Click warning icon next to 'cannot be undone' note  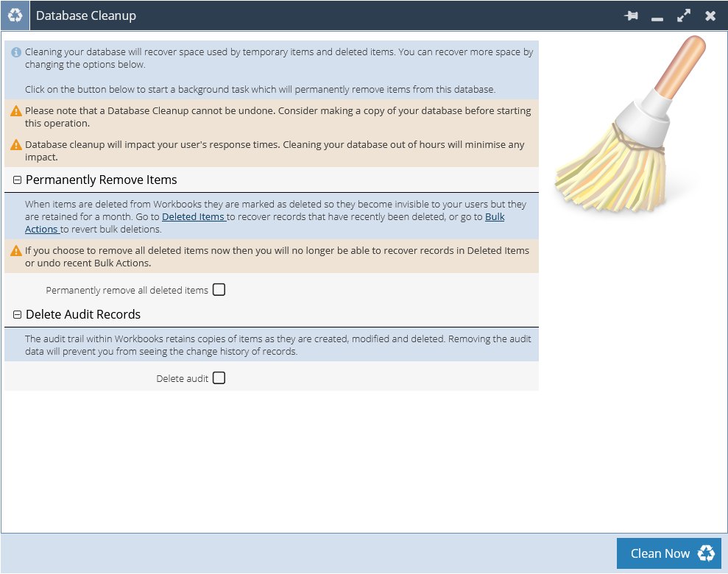16,111
